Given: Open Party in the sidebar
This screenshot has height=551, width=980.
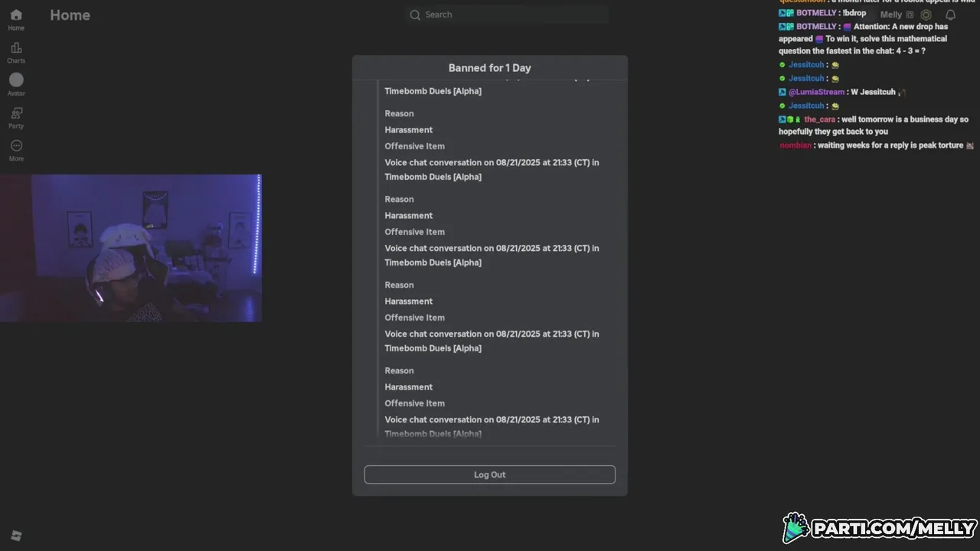Looking at the screenshot, I should [16, 118].
